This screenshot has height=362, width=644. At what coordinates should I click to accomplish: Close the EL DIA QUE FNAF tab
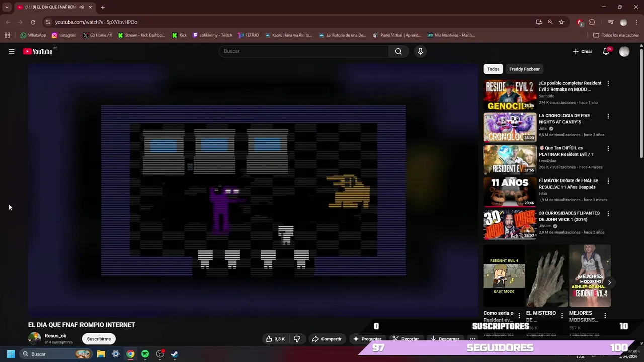(x=90, y=7)
